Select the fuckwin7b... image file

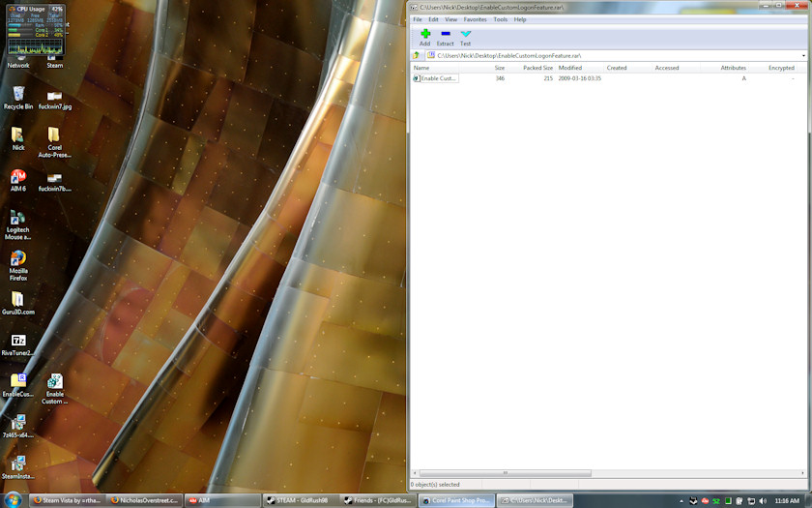click(x=55, y=183)
